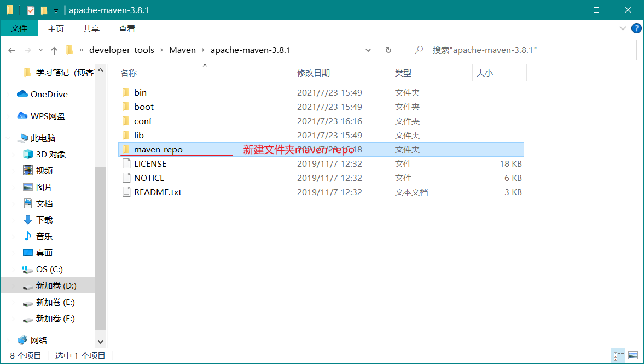Select the bin folder icon
This screenshot has height=364, width=644.
point(126,92)
